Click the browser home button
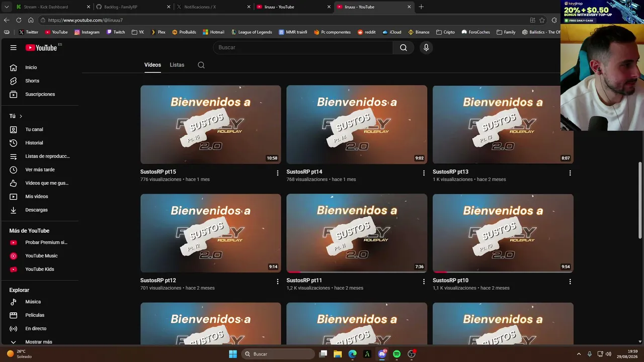This screenshot has width=644, height=362. coord(31,20)
